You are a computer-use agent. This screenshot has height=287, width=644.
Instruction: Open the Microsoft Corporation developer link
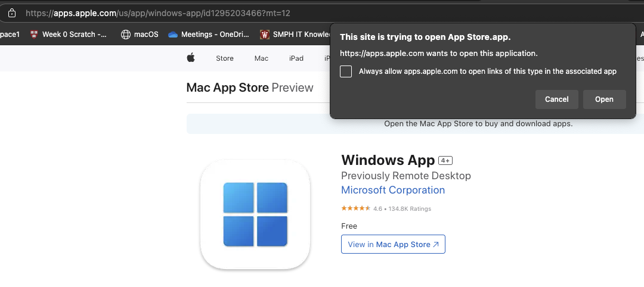coord(393,190)
